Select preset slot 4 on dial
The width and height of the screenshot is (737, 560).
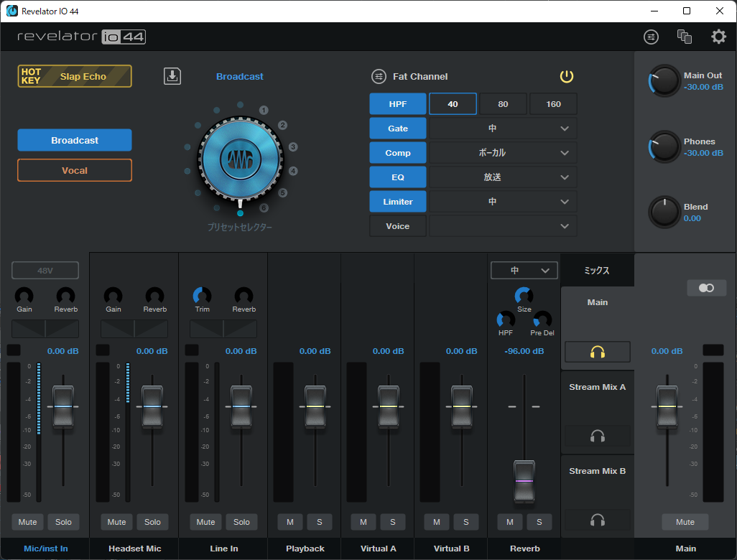point(293,171)
